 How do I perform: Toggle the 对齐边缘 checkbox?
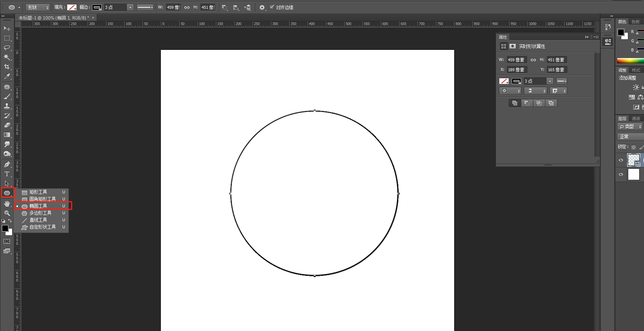[x=272, y=7]
